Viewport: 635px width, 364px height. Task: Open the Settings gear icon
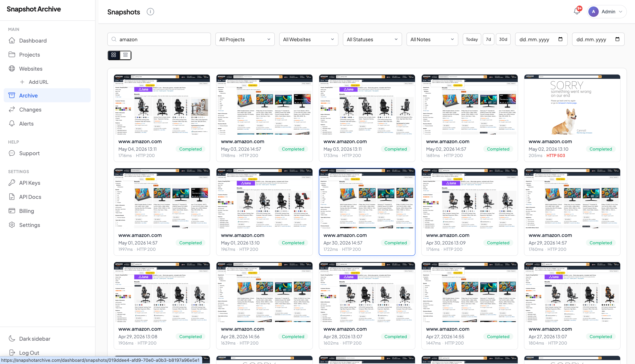click(x=12, y=225)
